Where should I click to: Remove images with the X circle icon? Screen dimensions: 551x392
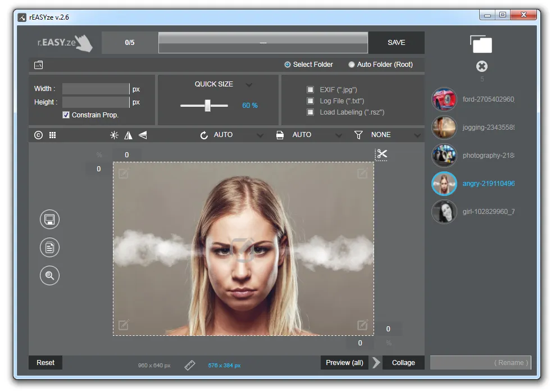tap(482, 66)
